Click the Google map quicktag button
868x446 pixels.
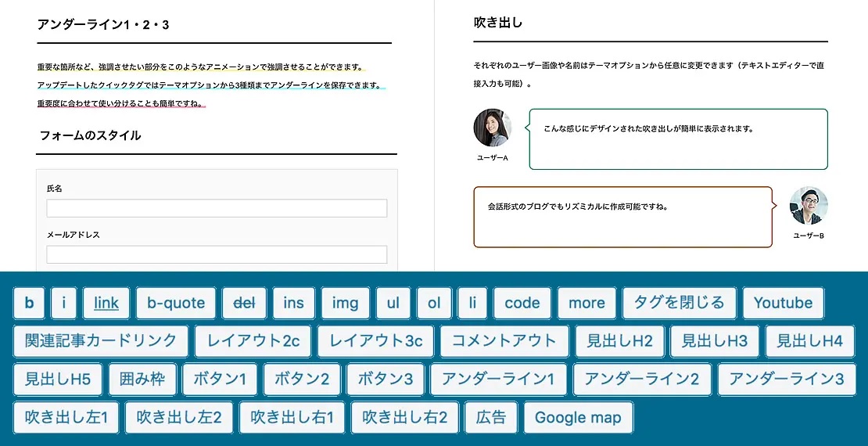578,418
